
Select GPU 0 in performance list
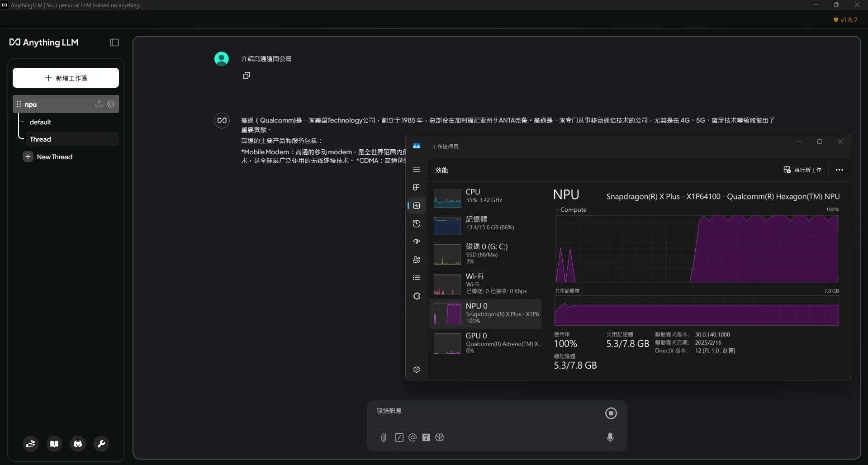click(x=486, y=343)
